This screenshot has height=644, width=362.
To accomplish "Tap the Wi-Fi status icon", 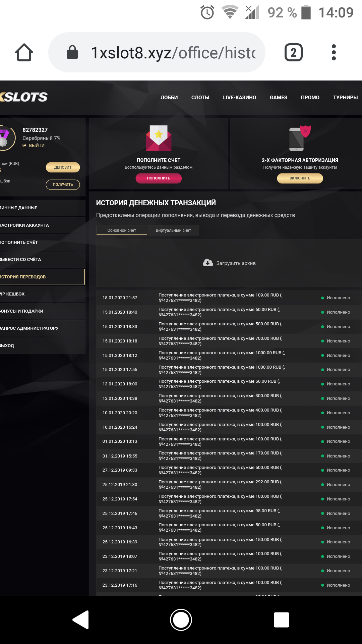I will pos(230,12).
